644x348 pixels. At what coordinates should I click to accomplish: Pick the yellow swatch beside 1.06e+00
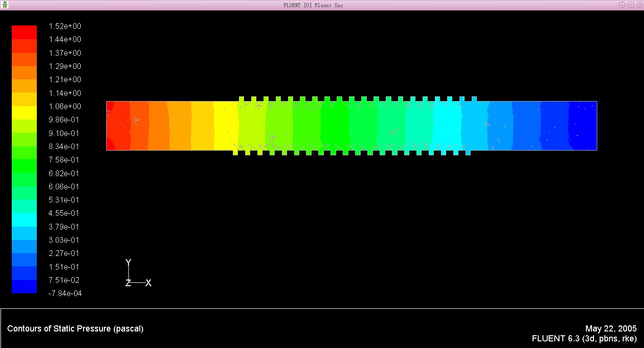pos(24,112)
